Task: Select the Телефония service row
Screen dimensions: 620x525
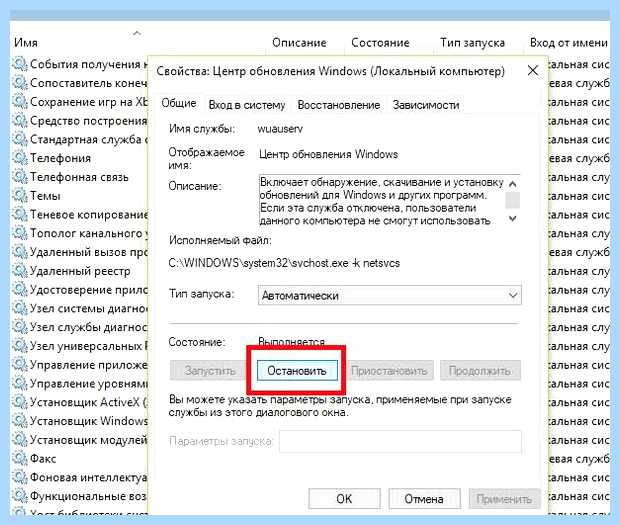Action: [x=80, y=158]
